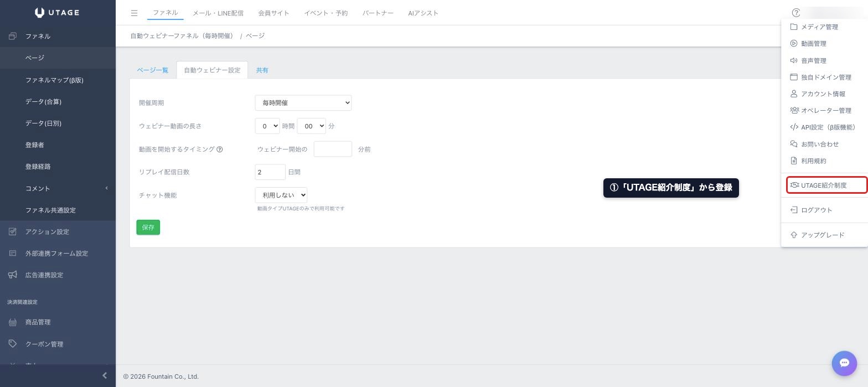
Task: Open the チャット機能 dropdown
Action: tap(281, 195)
